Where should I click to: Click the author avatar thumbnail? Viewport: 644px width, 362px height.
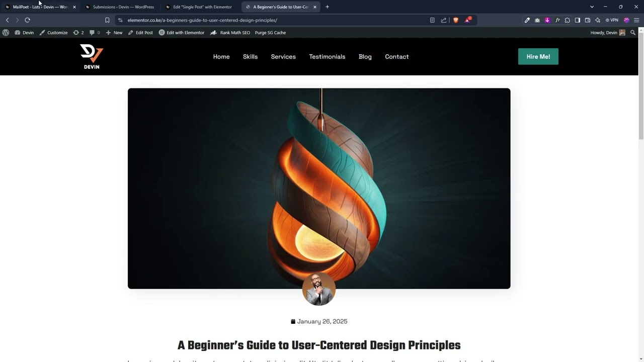(x=319, y=289)
